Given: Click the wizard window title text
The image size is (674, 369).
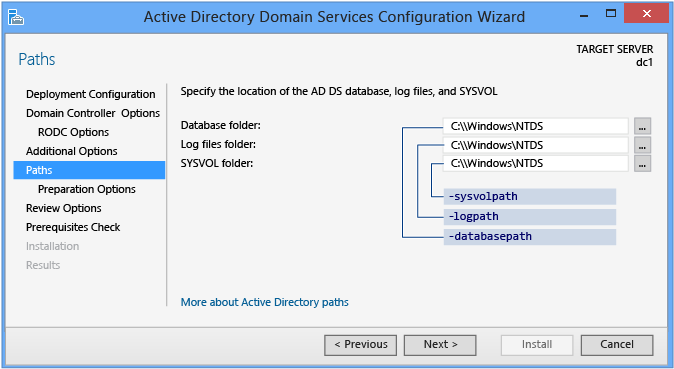Looking at the screenshot, I should 334,17.
